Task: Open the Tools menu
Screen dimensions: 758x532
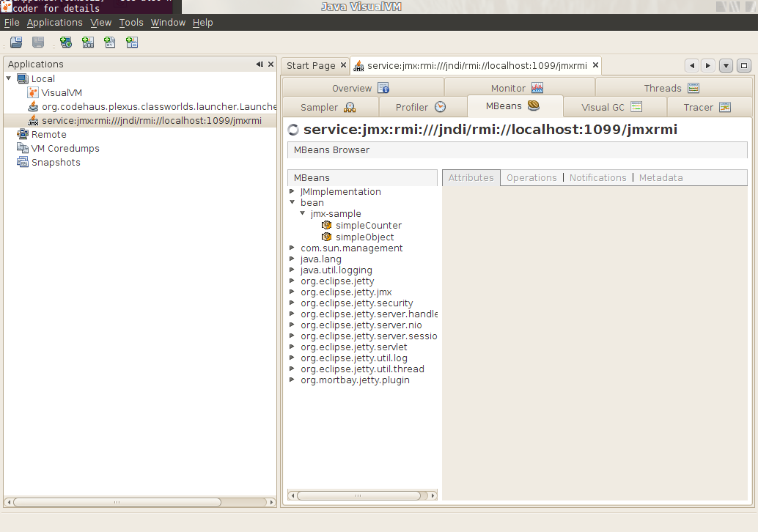Action: tap(131, 23)
